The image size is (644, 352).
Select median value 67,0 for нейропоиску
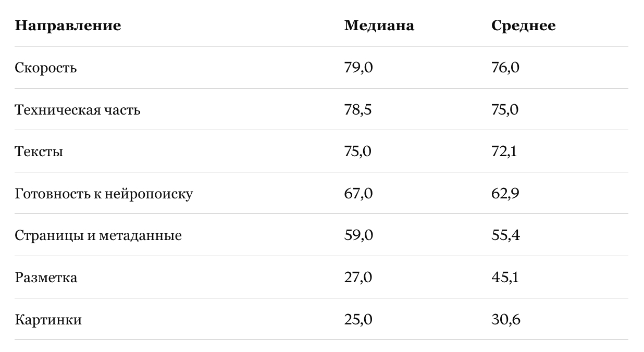coord(358,194)
